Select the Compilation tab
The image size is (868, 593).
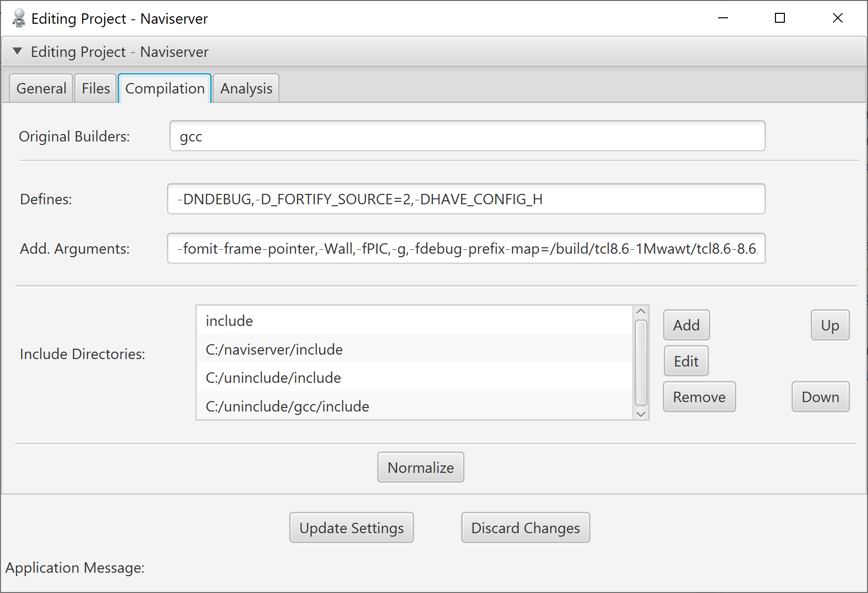(x=165, y=89)
